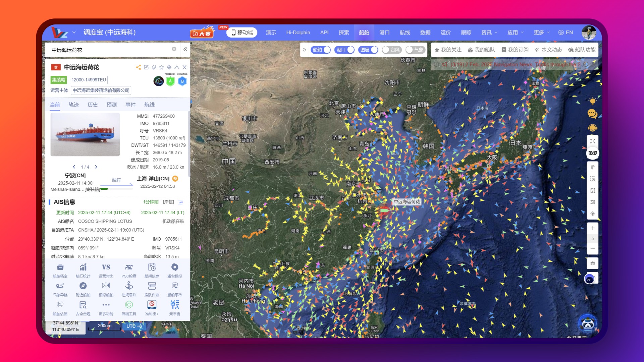The height and width of the screenshot is (362, 644).
Task: Open 船舶估值 vessel valuation
Action: (60, 308)
